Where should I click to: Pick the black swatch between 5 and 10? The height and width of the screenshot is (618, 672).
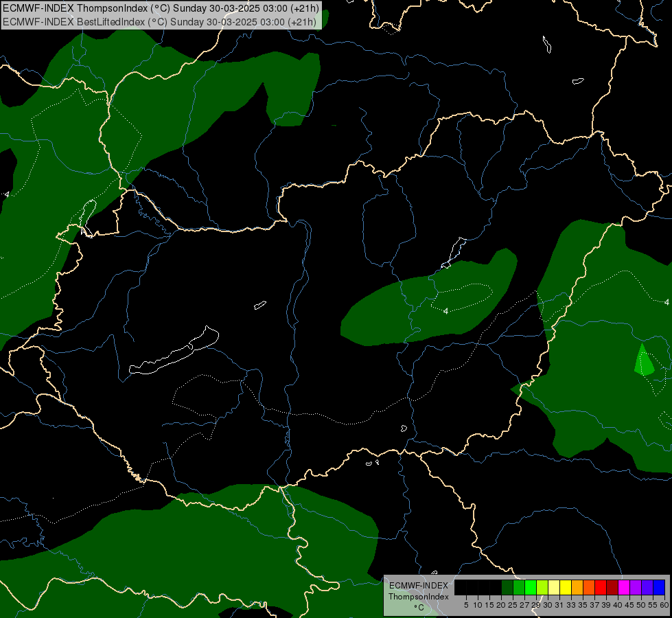point(472,587)
